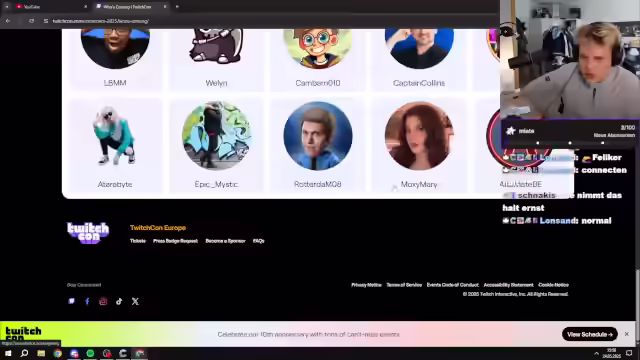Open Windows Start menu
The height and width of the screenshot is (360, 640).
pos(8,353)
